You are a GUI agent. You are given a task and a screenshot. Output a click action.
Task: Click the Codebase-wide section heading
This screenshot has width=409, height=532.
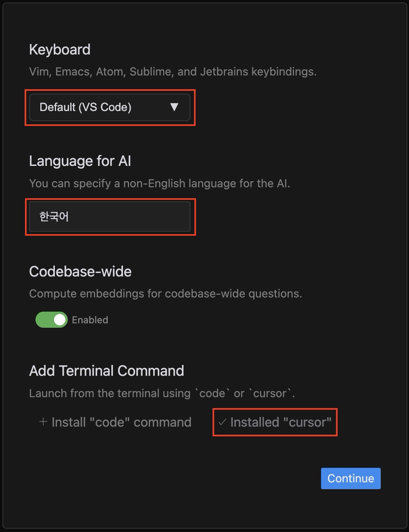(x=80, y=271)
